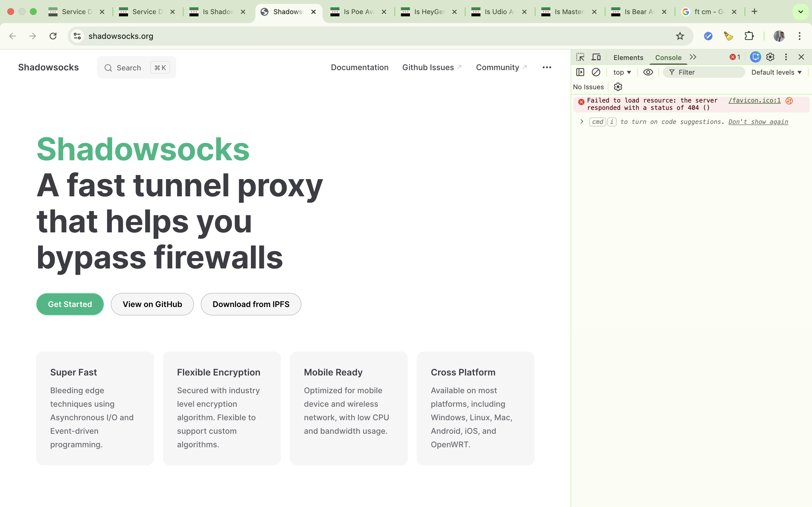Open live expression via eye icon
This screenshot has width=812, height=507.
[648, 72]
